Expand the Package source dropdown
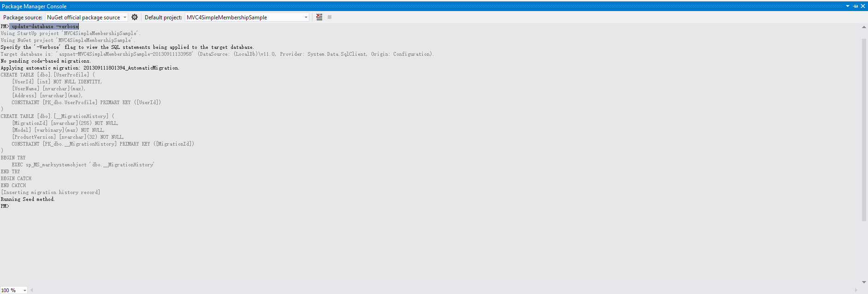The width and height of the screenshot is (868, 294). (124, 18)
